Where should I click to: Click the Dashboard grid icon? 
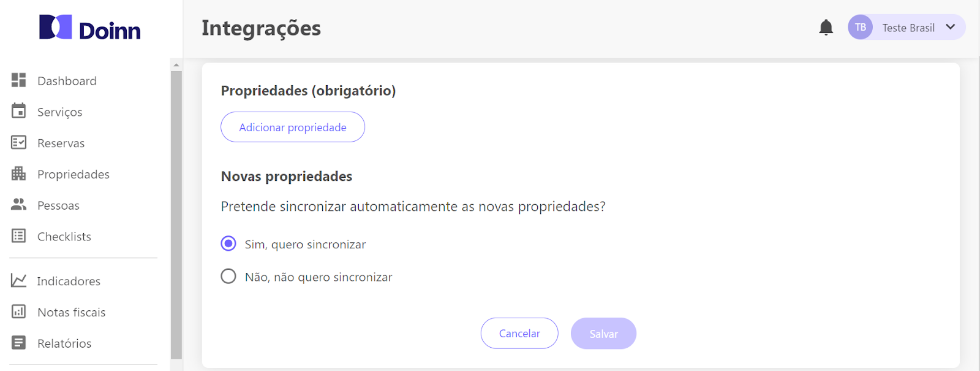(x=19, y=80)
